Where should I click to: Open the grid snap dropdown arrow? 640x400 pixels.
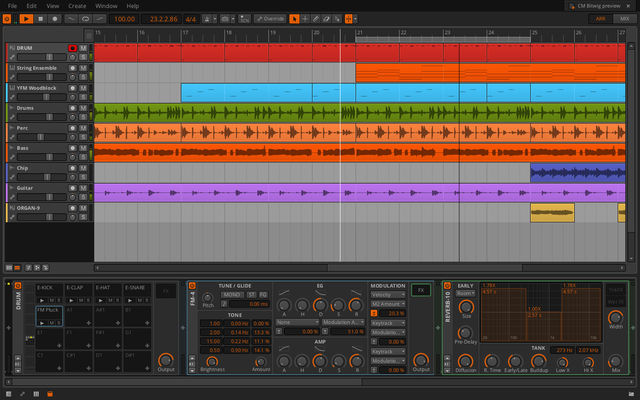click(356, 19)
